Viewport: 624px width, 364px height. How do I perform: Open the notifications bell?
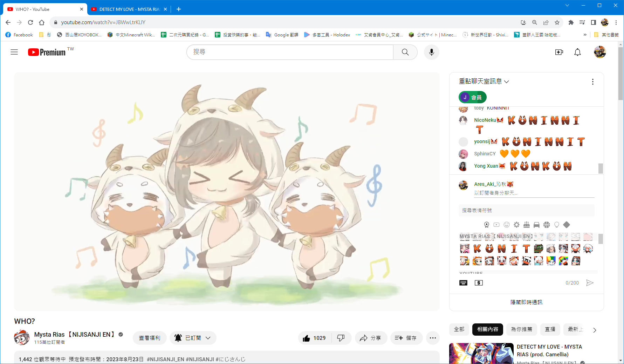pos(577,52)
